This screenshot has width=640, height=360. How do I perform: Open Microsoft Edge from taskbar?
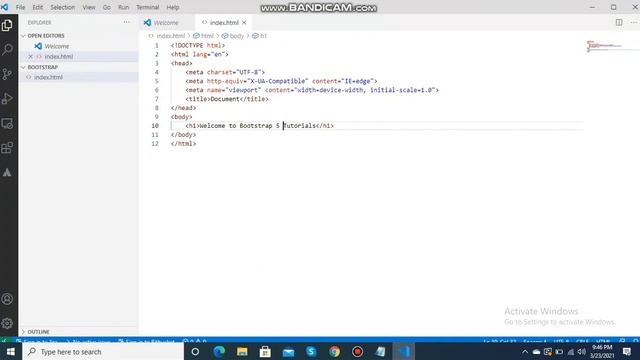(219, 351)
